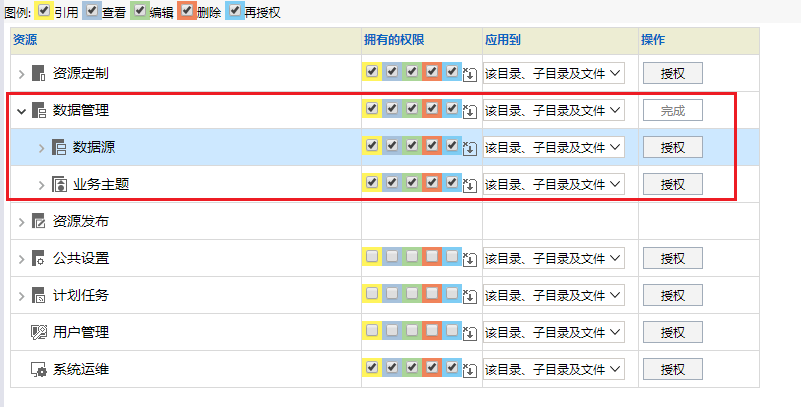Click 授权 button for 数据源
The width and height of the screenshot is (801, 407).
[672, 147]
